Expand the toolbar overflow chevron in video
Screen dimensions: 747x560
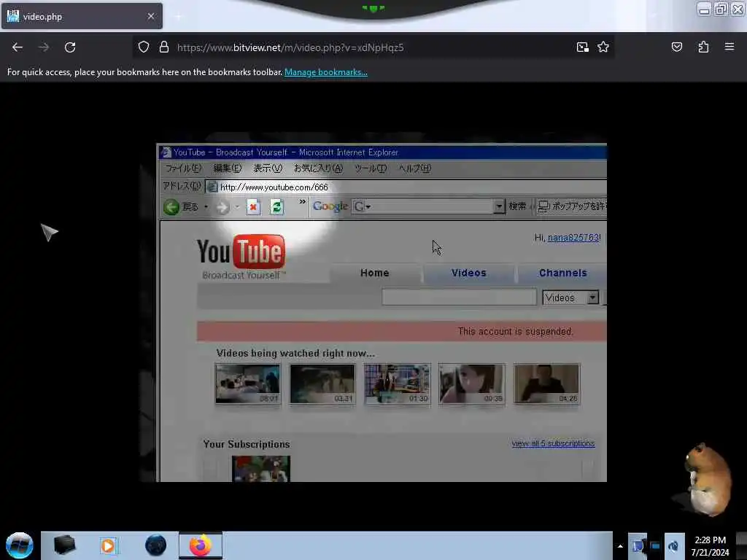(x=302, y=202)
